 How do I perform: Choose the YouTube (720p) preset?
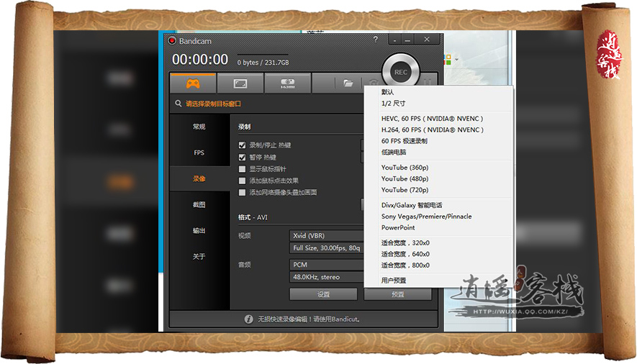(439, 189)
